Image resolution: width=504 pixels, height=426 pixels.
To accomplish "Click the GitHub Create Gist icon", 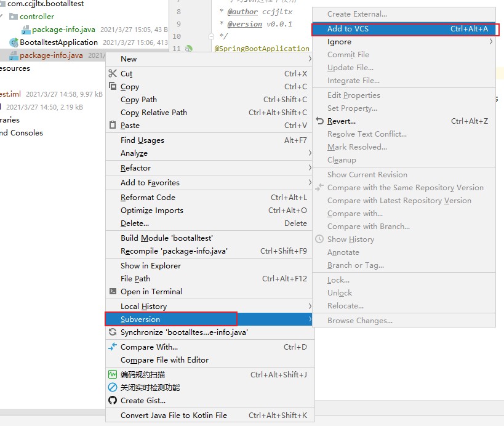I will [112, 401].
